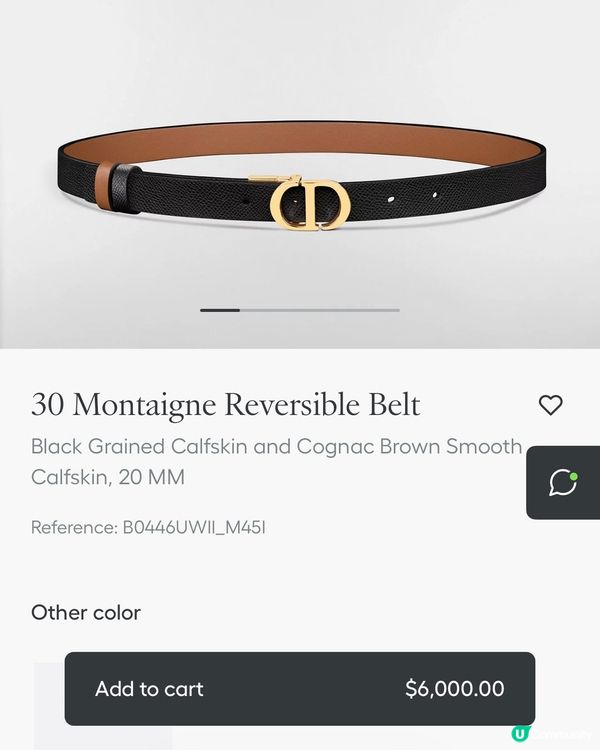Click the green U Community logo
The height and width of the screenshot is (750, 600).
[520, 734]
